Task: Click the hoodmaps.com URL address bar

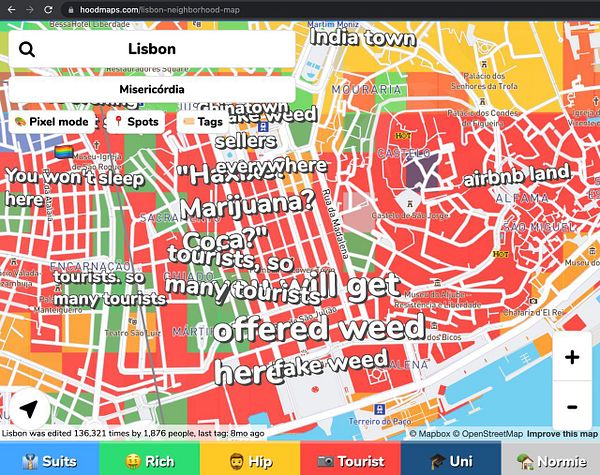Action: 160,10
